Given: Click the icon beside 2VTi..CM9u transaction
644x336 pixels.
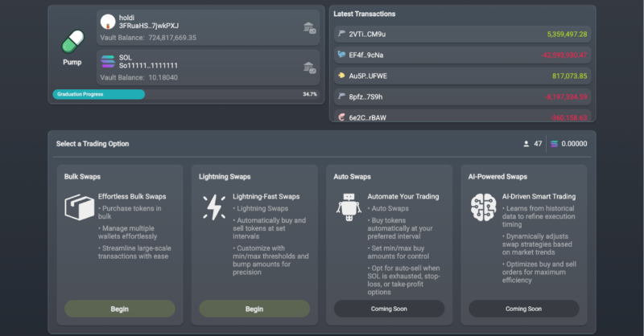Looking at the screenshot, I should click(341, 34).
